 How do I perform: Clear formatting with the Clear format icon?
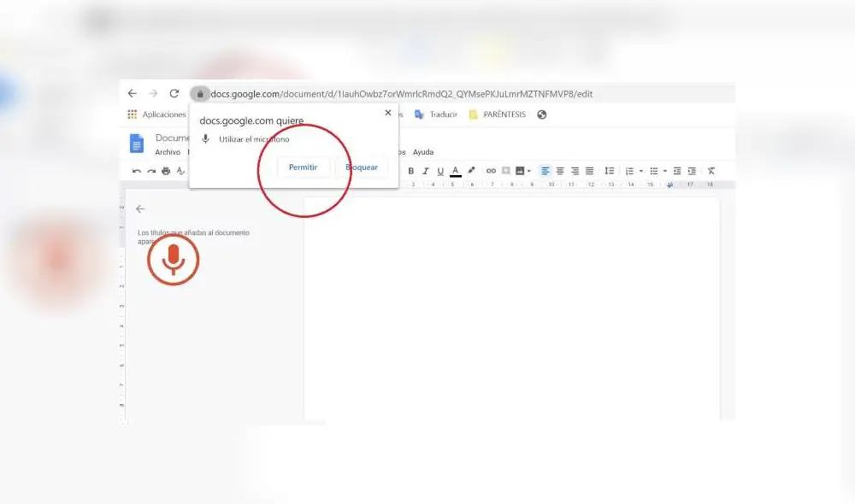point(711,171)
